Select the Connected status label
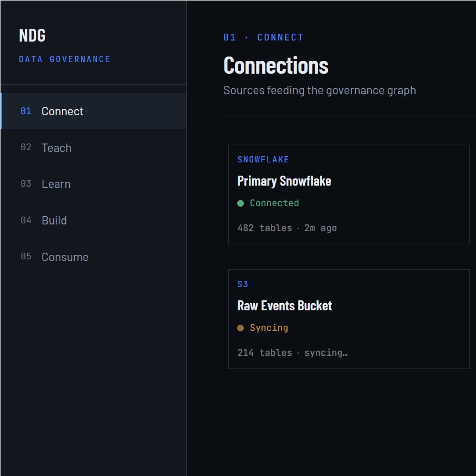Screen dimensions: 476x476 pyautogui.click(x=274, y=203)
